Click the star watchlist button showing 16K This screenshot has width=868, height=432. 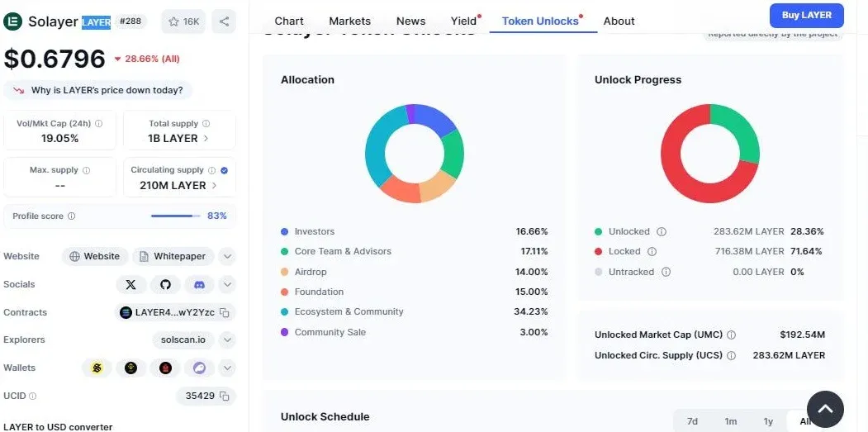(183, 21)
